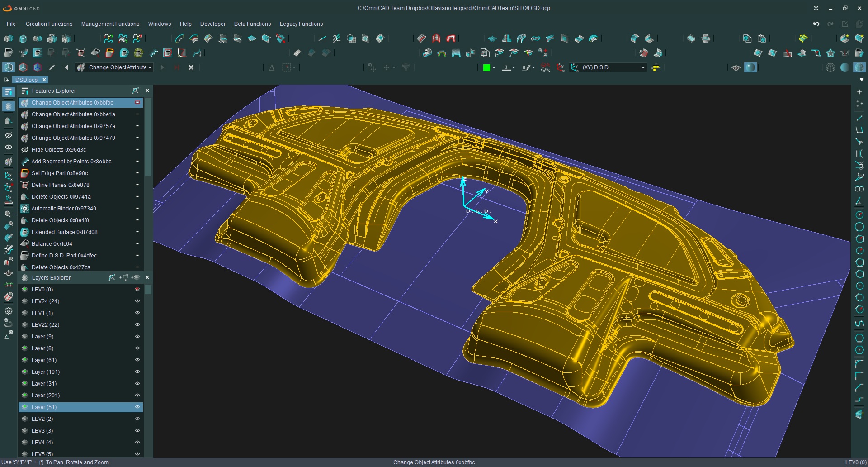Close the DSD.ocp document tab
The image size is (868, 467).
coord(44,80)
